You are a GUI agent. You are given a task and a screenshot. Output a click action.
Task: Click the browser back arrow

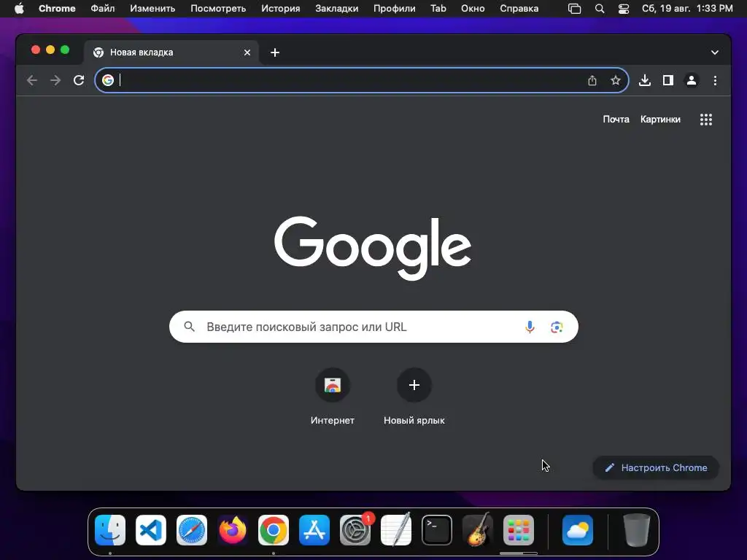click(x=32, y=80)
